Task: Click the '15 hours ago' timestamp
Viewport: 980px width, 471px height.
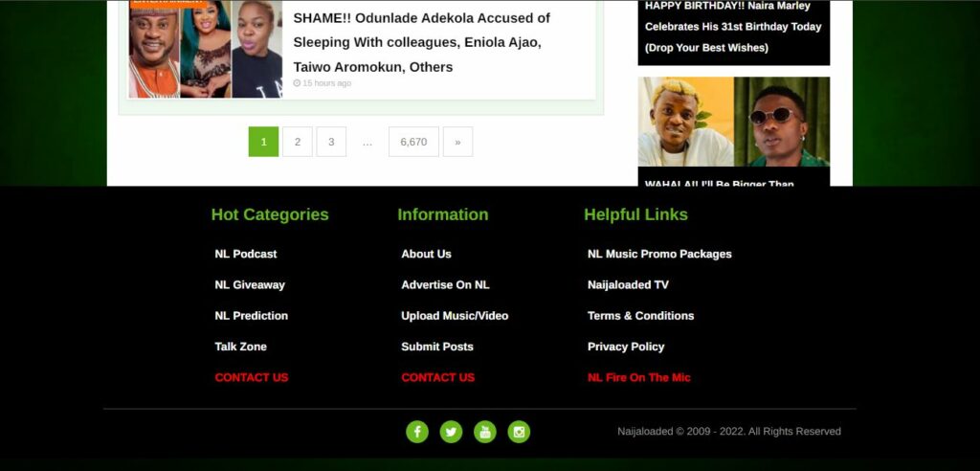Action: pos(323,83)
